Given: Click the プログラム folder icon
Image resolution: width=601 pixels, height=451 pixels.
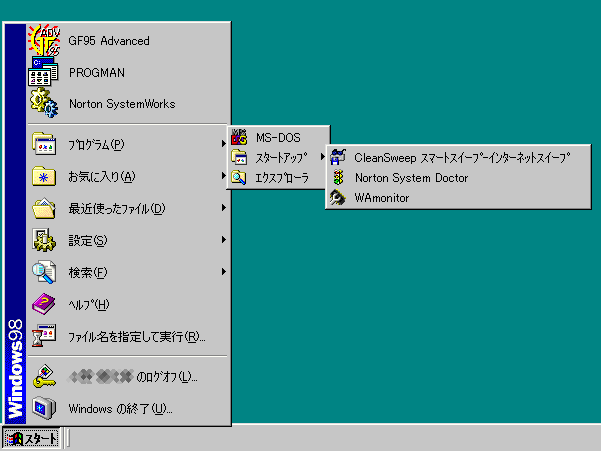Looking at the screenshot, I should click(x=44, y=144).
